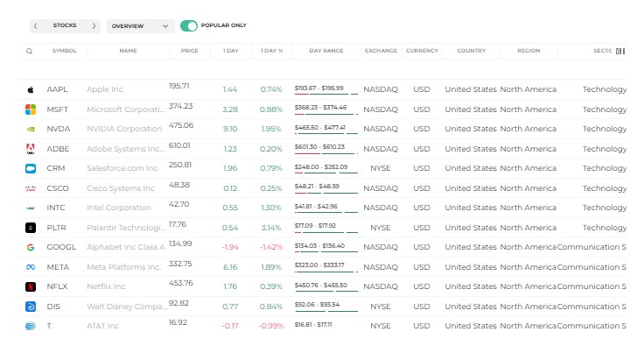The width and height of the screenshot is (644, 346).
Task: Sort by Country column header
Action: (471, 51)
